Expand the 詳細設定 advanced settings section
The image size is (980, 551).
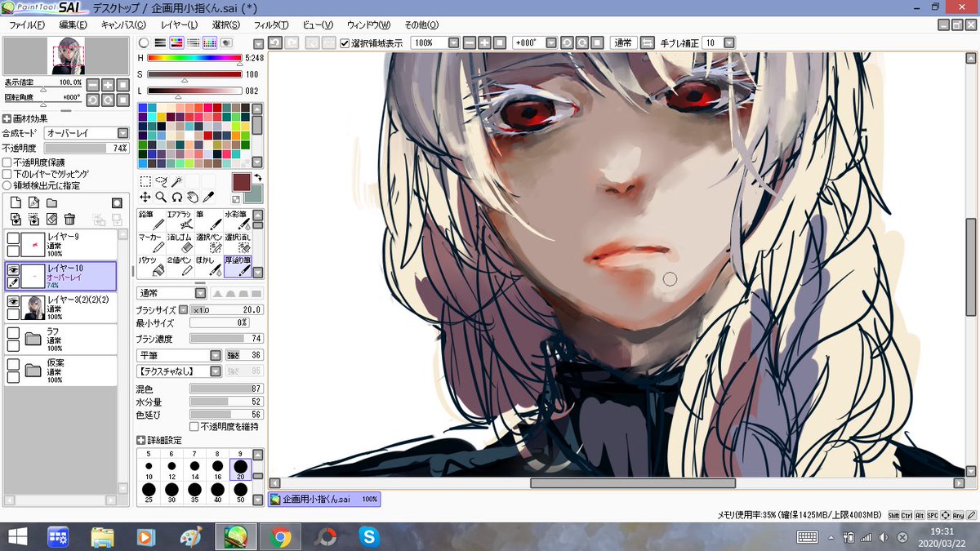(x=141, y=440)
